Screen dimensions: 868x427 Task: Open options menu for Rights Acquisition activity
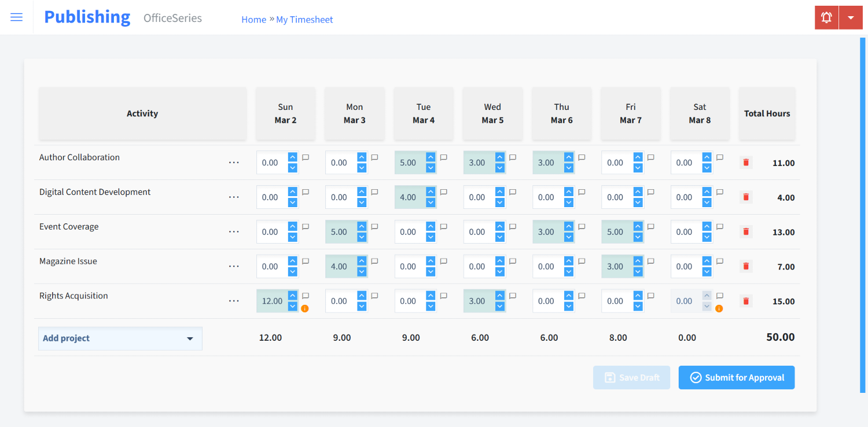click(x=234, y=300)
